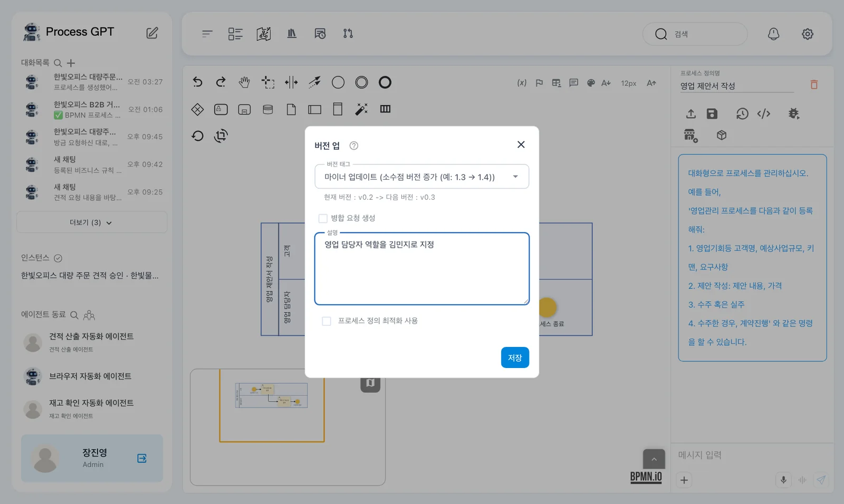Enable 프로세스 정의 최적화 사용 checkbox
The width and height of the screenshot is (844, 504).
[x=327, y=321]
